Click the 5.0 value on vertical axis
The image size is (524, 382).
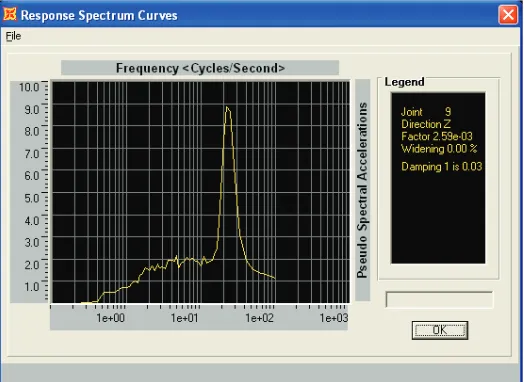point(32,198)
